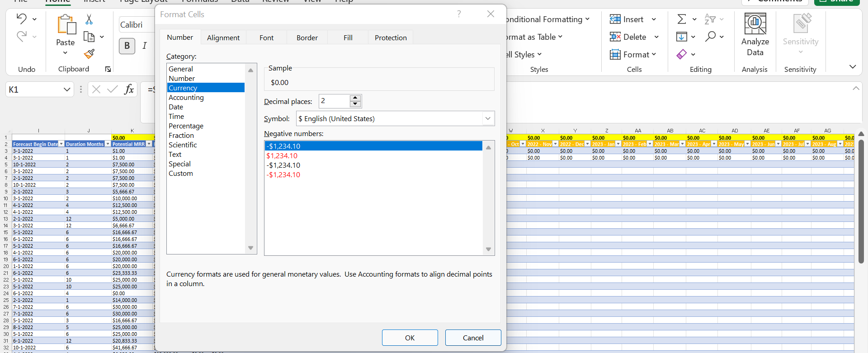This screenshot has height=353, width=868.
Task: Click the AutoSum sigma icon
Action: (682, 19)
